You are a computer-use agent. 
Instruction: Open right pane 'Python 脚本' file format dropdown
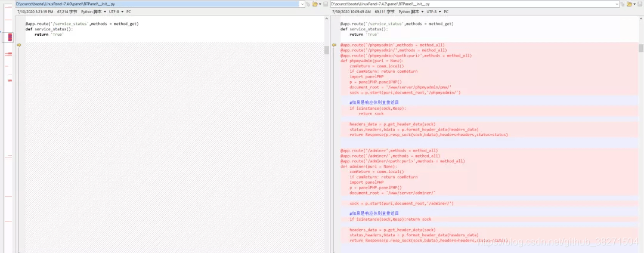[411, 12]
